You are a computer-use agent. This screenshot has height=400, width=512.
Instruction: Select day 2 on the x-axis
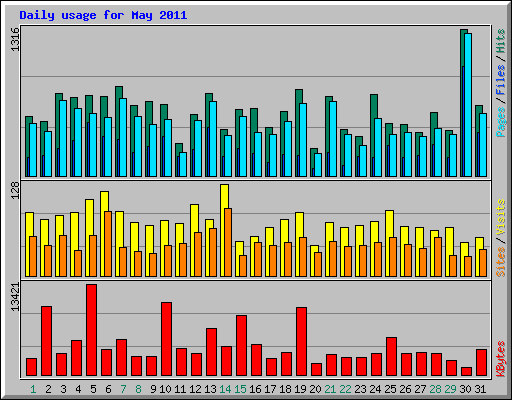tap(48, 389)
